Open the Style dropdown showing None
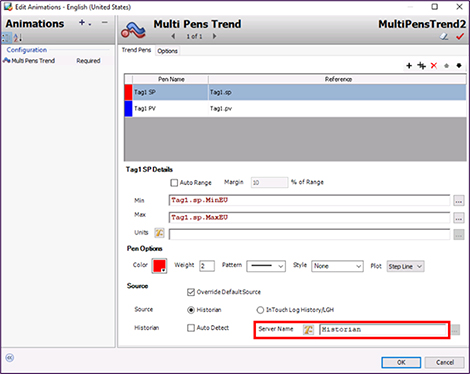 point(337,266)
